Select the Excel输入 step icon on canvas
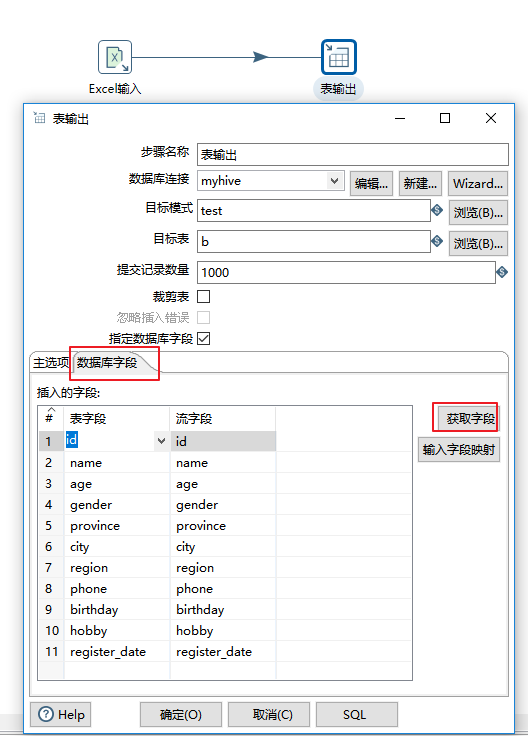Screen dimensions: 528x736 (x=115, y=57)
